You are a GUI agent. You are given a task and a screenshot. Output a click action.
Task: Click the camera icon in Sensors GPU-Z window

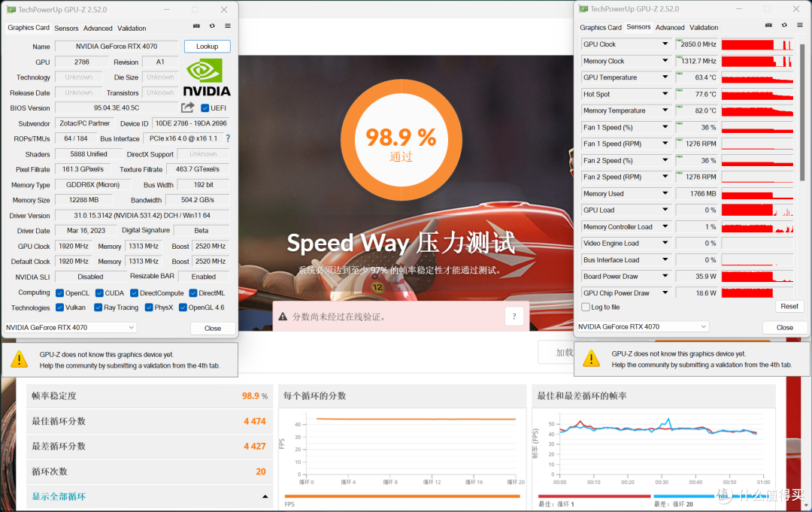(768, 25)
